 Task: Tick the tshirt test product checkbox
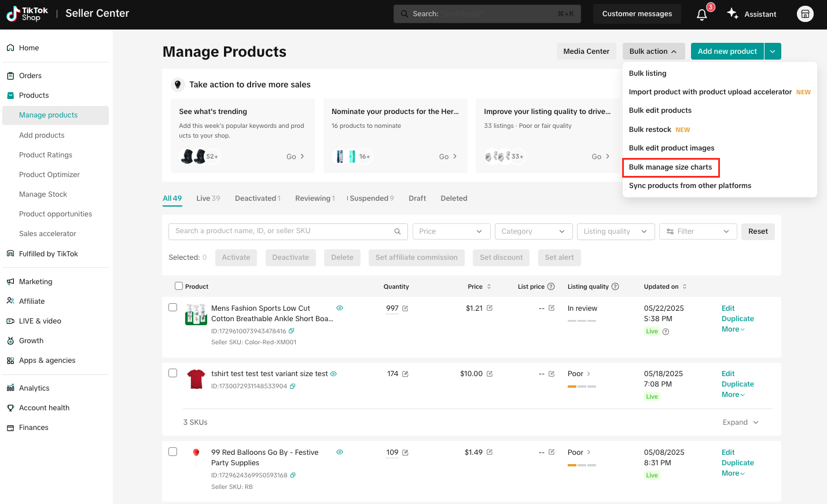[x=172, y=373]
